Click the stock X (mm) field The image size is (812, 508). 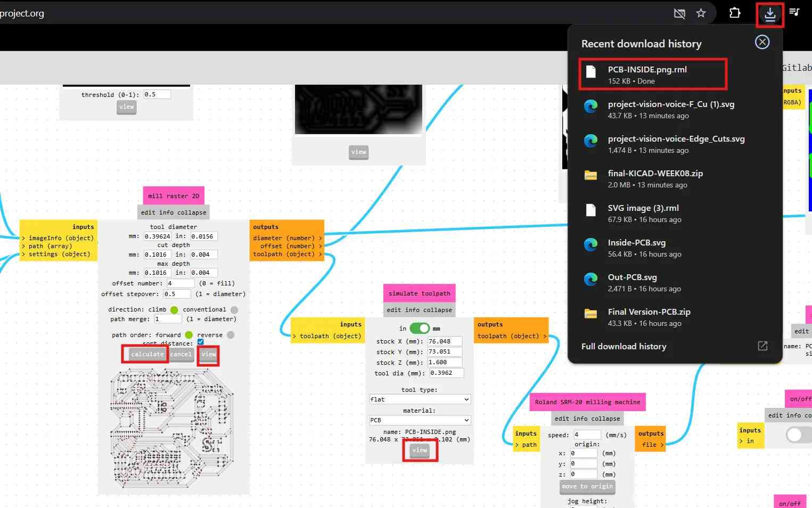[445, 341]
